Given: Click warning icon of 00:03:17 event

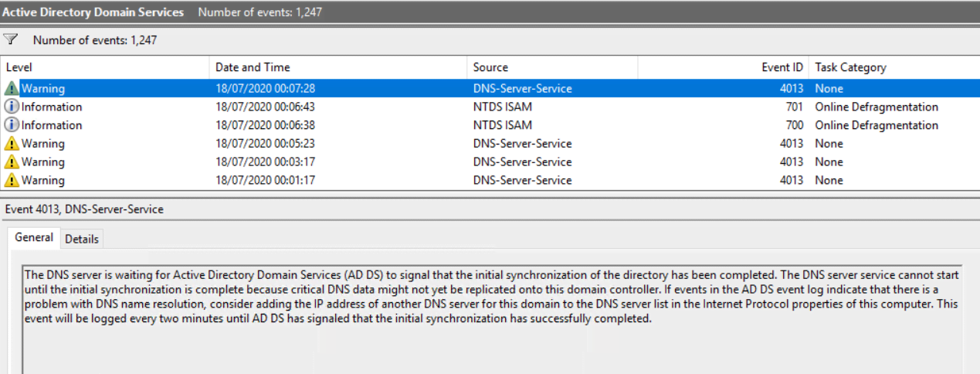Looking at the screenshot, I should tap(12, 162).
